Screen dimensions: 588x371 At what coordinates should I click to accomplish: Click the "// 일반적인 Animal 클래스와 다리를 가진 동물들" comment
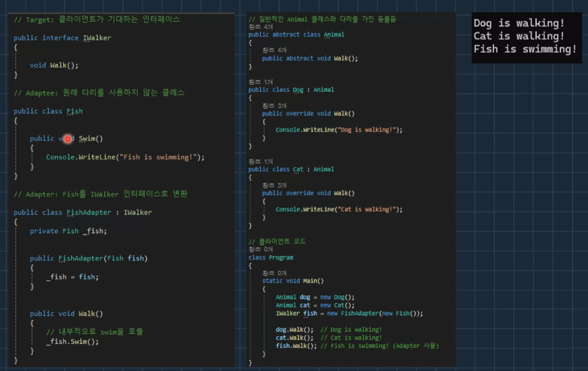point(322,19)
